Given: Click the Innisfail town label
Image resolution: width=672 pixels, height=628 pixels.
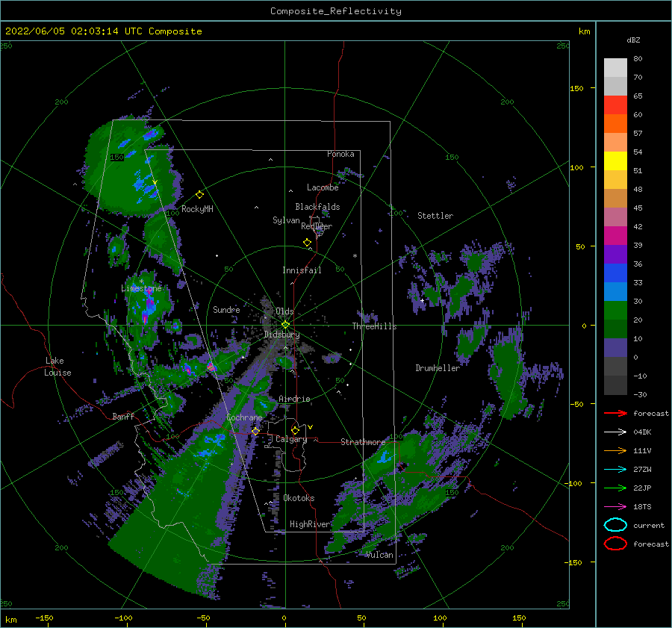Looking at the screenshot, I should (x=302, y=270).
